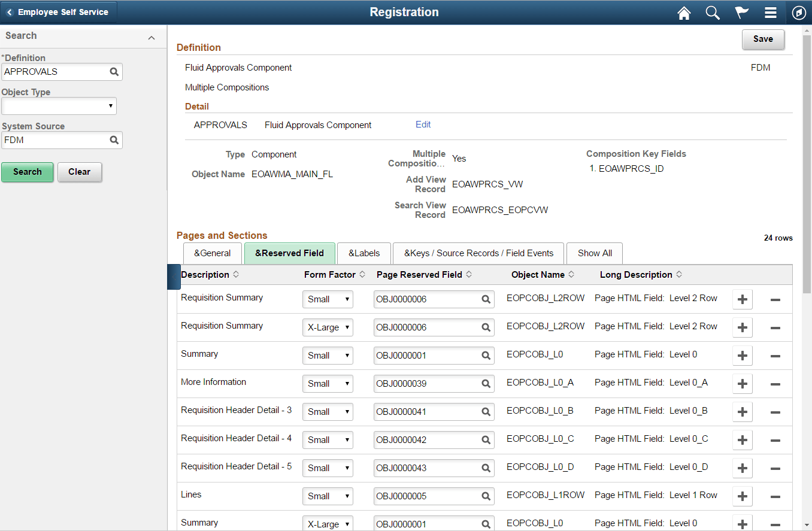
Task: Save the registration definition
Action: (x=763, y=39)
